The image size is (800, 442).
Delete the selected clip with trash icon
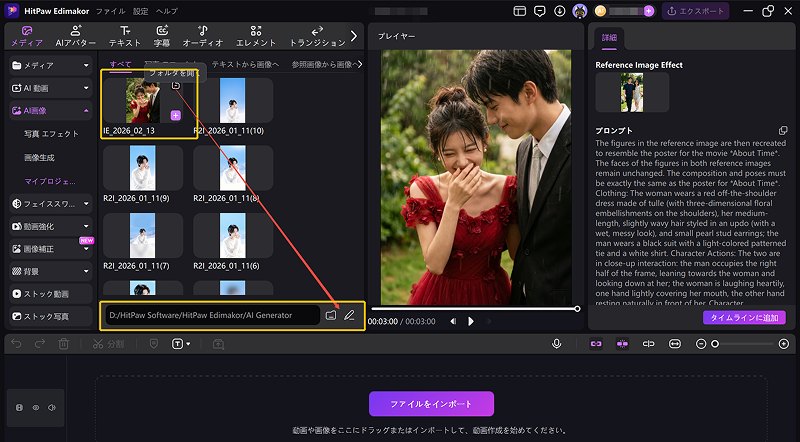pos(64,344)
